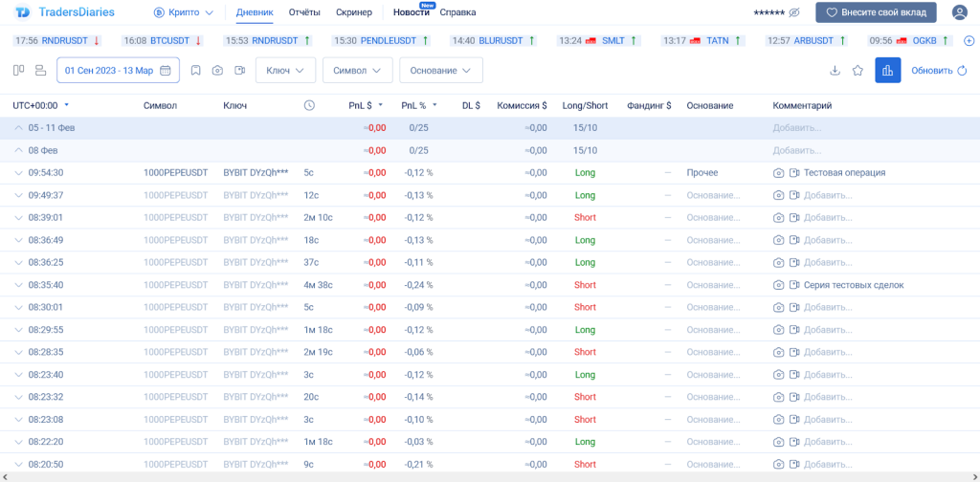The image size is (980, 482).
Task: Click the video filter icon in toolbar
Action: click(x=239, y=71)
